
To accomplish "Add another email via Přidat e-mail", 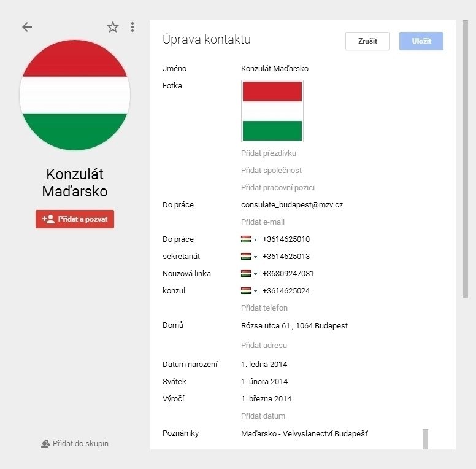I will (263, 222).
